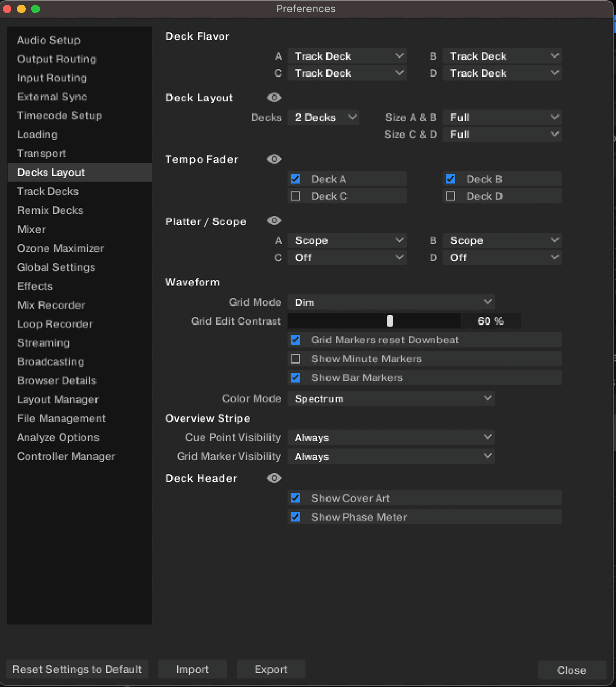Click the Grid Edit Contrast 60 % field
The width and height of the screenshot is (616, 687).
click(490, 321)
